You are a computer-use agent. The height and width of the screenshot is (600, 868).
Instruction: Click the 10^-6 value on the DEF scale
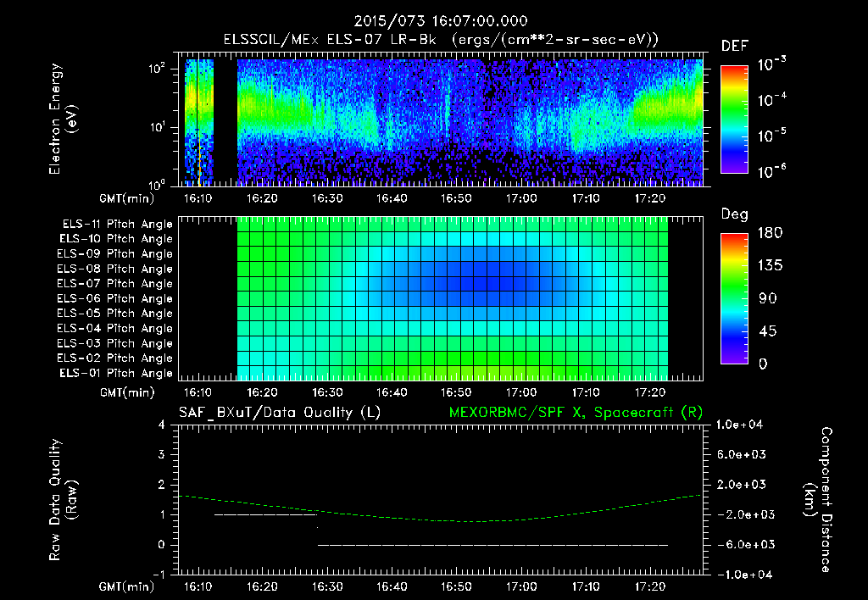click(x=772, y=171)
